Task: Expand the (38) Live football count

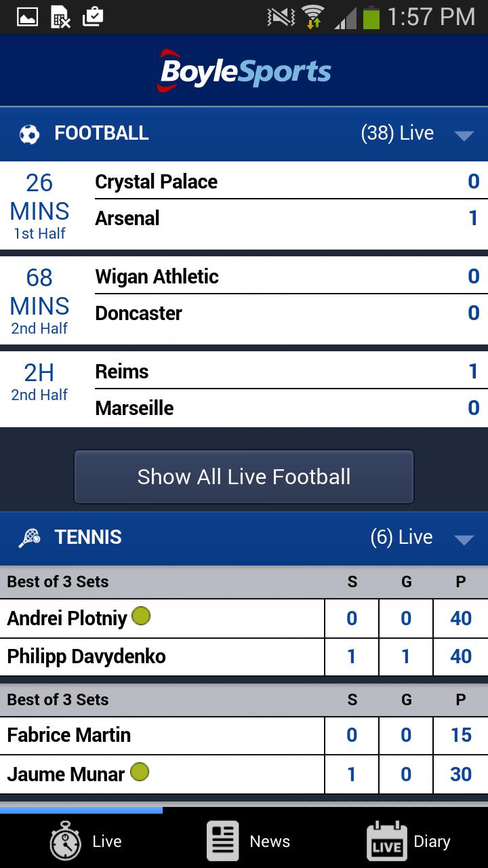Action: click(397, 134)
